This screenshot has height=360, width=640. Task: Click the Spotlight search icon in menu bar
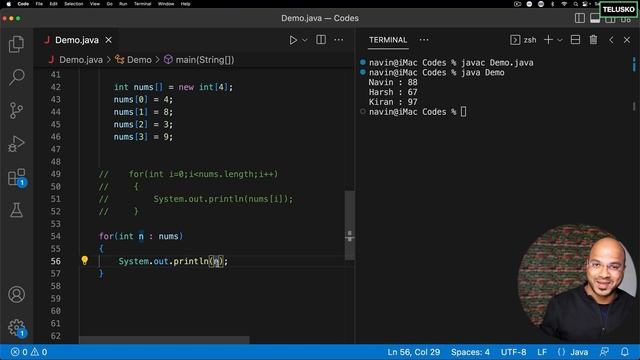[x=576, y=4]
